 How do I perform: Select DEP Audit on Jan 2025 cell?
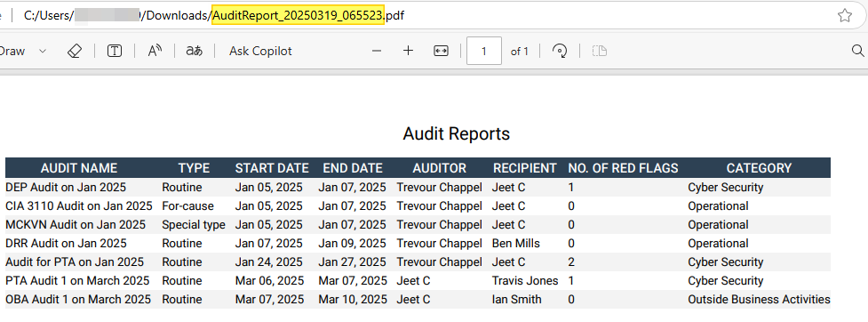[x=66, y=188]
